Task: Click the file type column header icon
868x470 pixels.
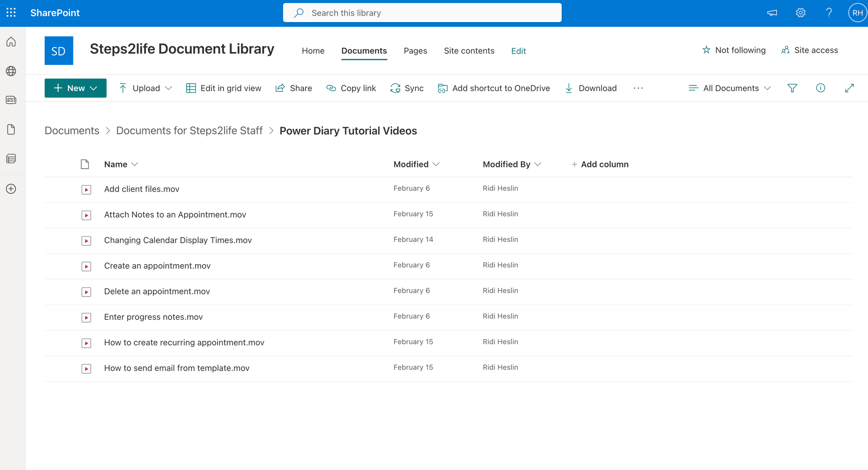Action: pos(85,164)
